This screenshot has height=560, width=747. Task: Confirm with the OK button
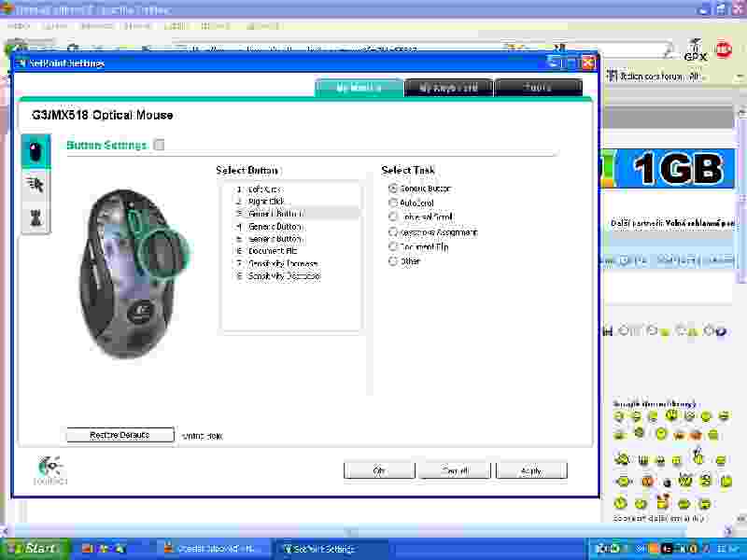click(x=379, y=470)
